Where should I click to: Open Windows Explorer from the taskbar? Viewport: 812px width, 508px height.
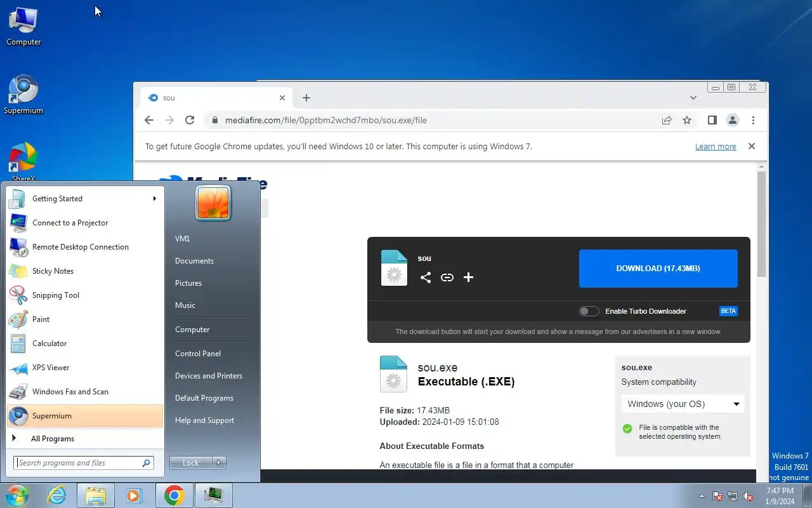click(x=96, y=495)
